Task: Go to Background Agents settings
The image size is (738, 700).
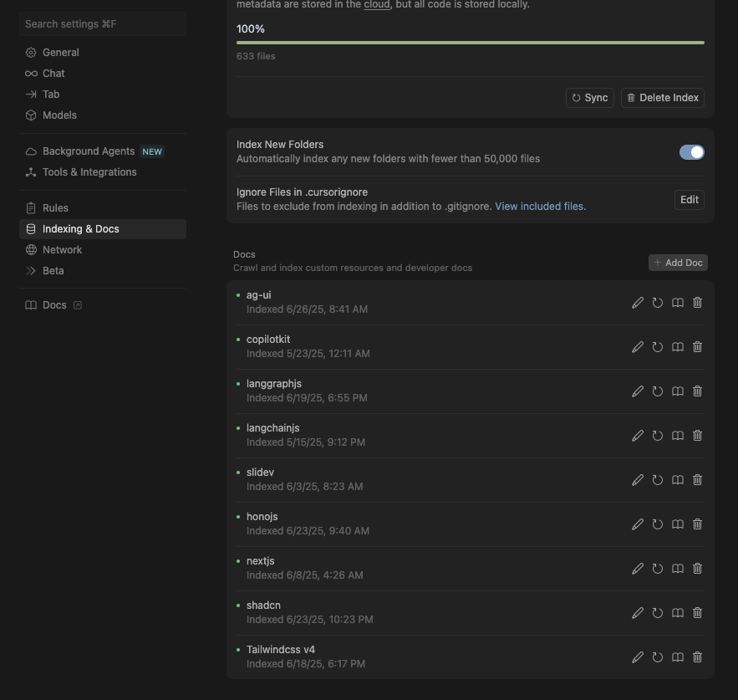Action: point(89,151)
